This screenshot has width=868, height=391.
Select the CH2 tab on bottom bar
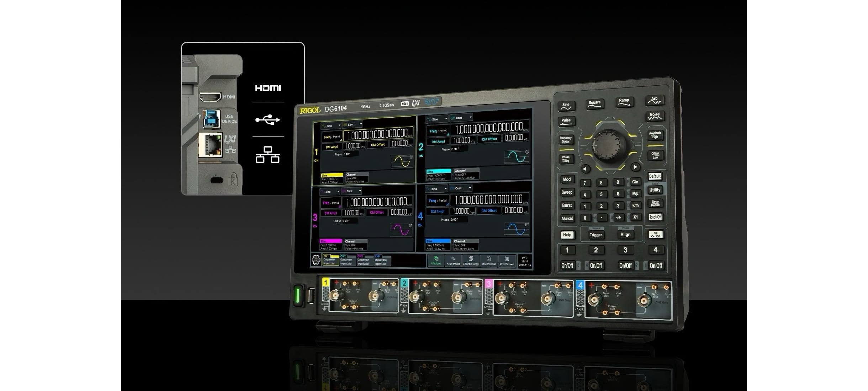pyautogui.click(x=348, y=260)
